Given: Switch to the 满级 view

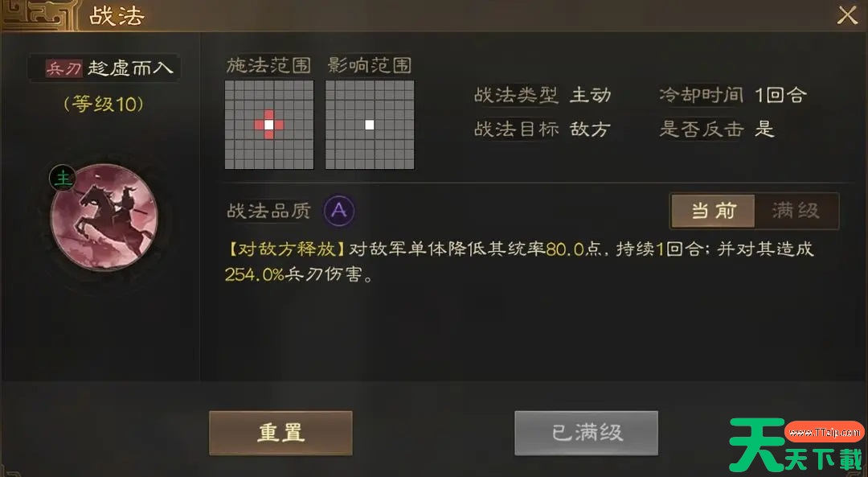Looking at the screenshot, I should pos(796,211).
